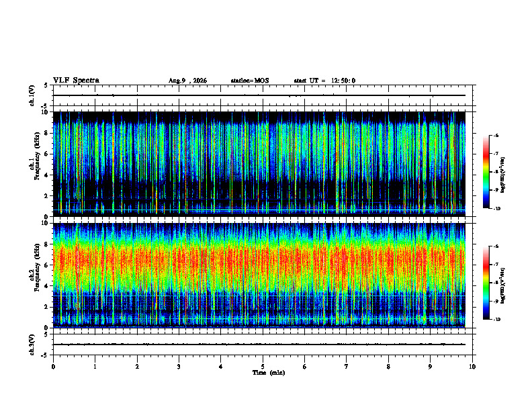Click the ch.1 voltage waveform trace
The image size is (532, 411).
click(x=259, y=95)
